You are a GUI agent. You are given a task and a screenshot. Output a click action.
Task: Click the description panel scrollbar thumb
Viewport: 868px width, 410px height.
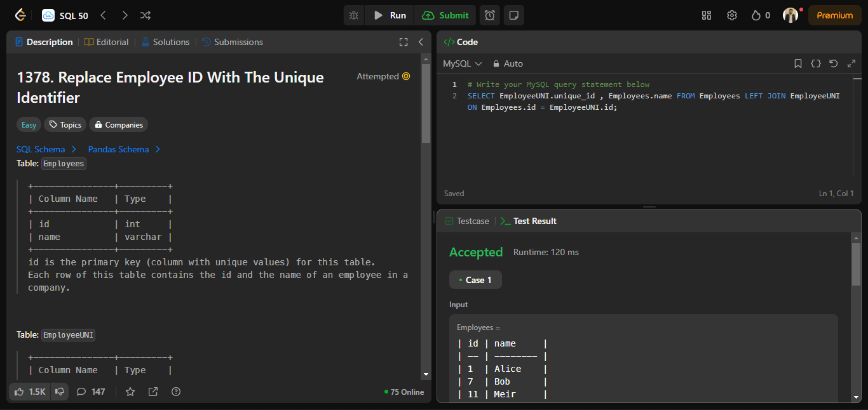[x=426, y=103]
